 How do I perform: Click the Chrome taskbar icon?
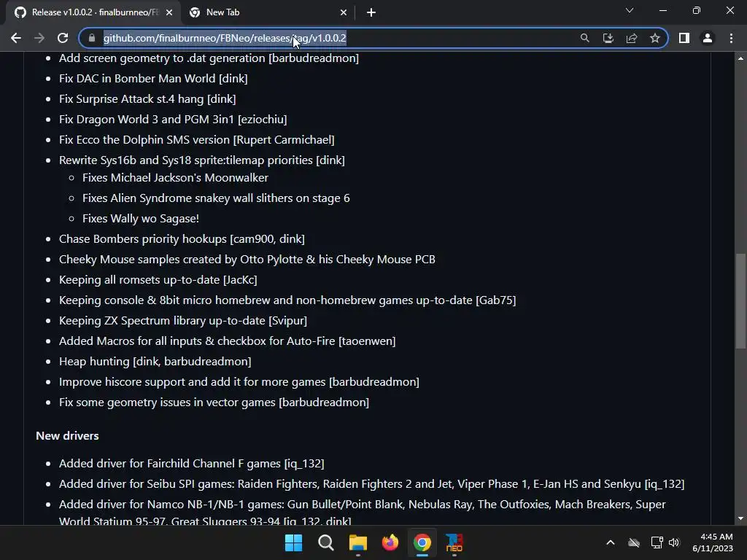pyautogui.click(x=422, y=542)
